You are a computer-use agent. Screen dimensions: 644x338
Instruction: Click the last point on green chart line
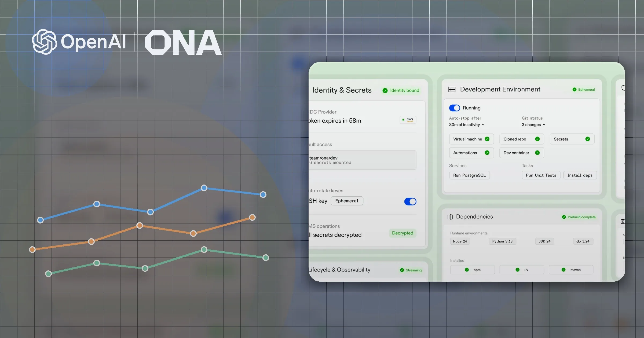(x=266, y=258)
